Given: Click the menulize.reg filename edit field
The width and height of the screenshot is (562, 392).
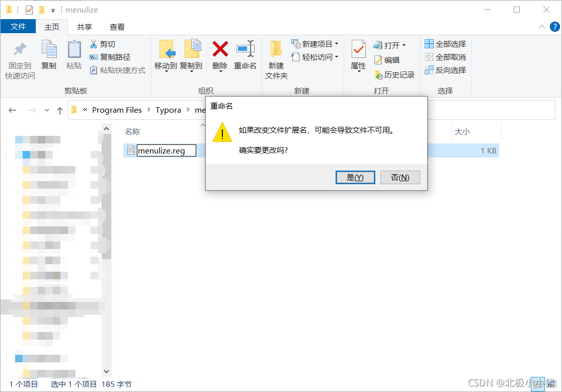Looking at the screenshot, I should (x=167, y=150).
